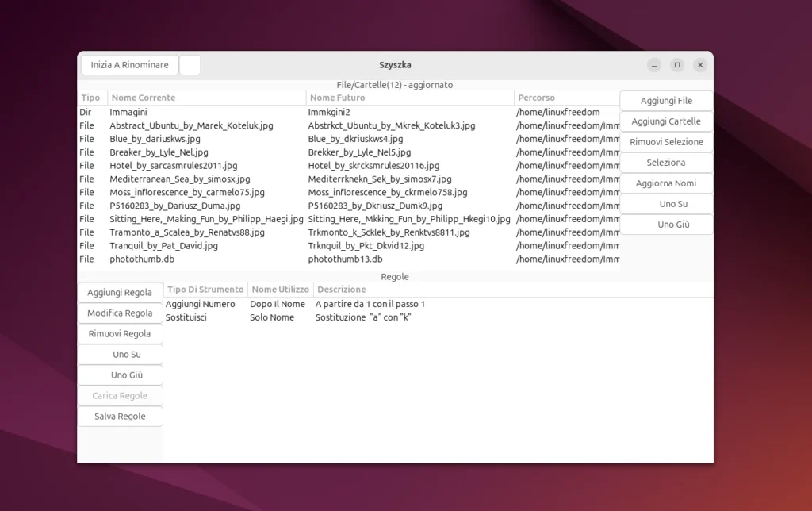Click Uno Su in the rules panel
This screenshot has width=812, height=511.
point(120,355)
